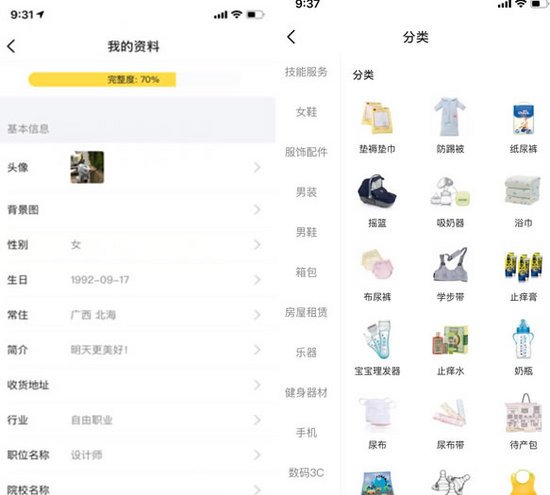This screenshot has height=495, width=550.
Task: Expand the 收货地址 row arrow
Action: pyautogui.click(x=257, y=385)
